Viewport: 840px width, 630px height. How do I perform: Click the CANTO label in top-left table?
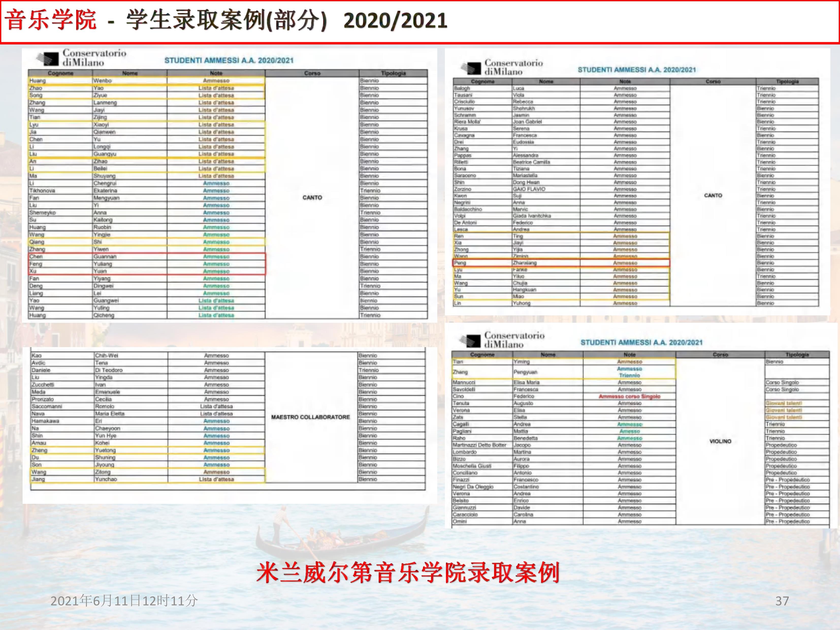click(x=312, y=198)
